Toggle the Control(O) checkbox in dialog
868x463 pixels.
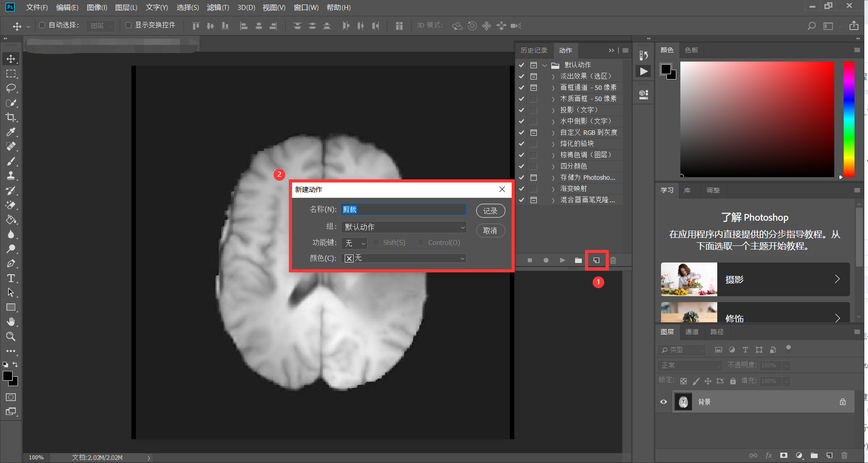click(421, 242)
